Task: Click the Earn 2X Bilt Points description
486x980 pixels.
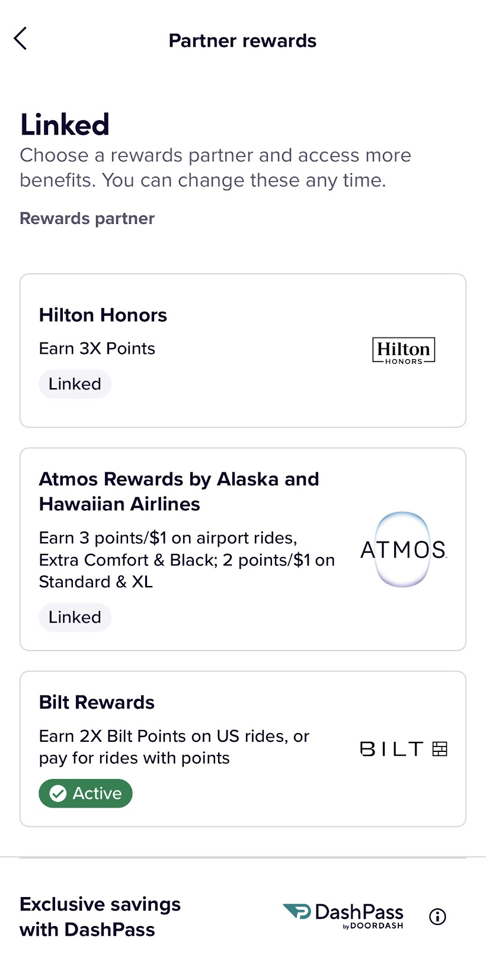Action: coord(174,747)
